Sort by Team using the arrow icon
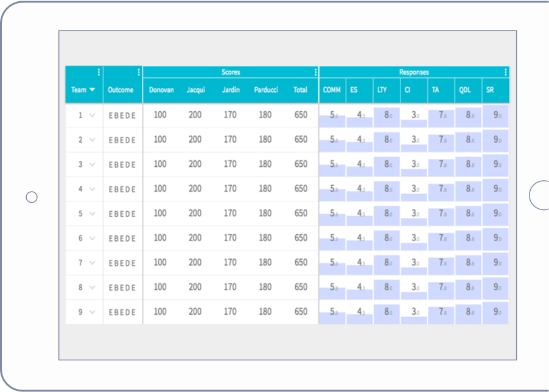Screen dimensions: 549x392 coord(93,90)
